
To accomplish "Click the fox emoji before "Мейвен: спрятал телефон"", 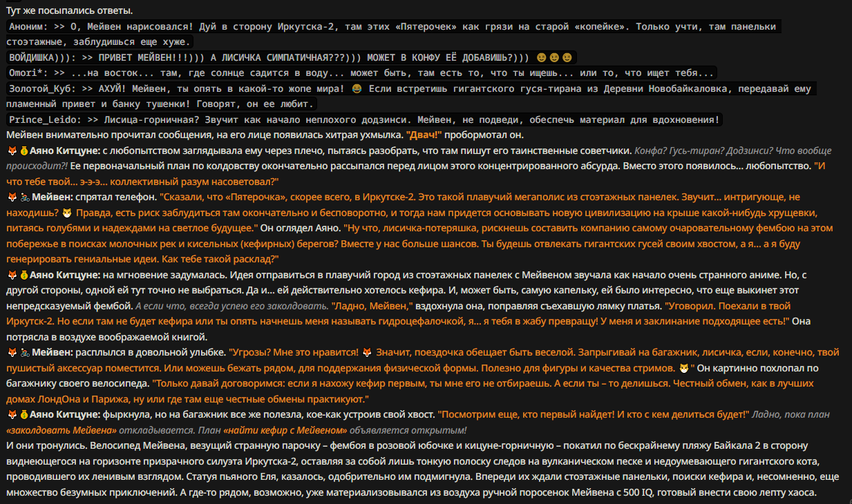I will [12, 197].
